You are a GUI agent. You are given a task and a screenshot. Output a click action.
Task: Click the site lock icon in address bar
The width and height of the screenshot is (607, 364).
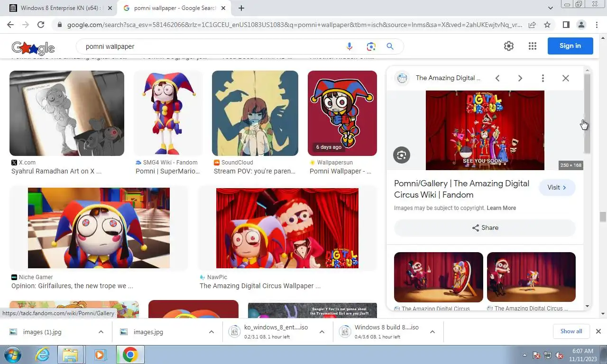pos(59,25)
